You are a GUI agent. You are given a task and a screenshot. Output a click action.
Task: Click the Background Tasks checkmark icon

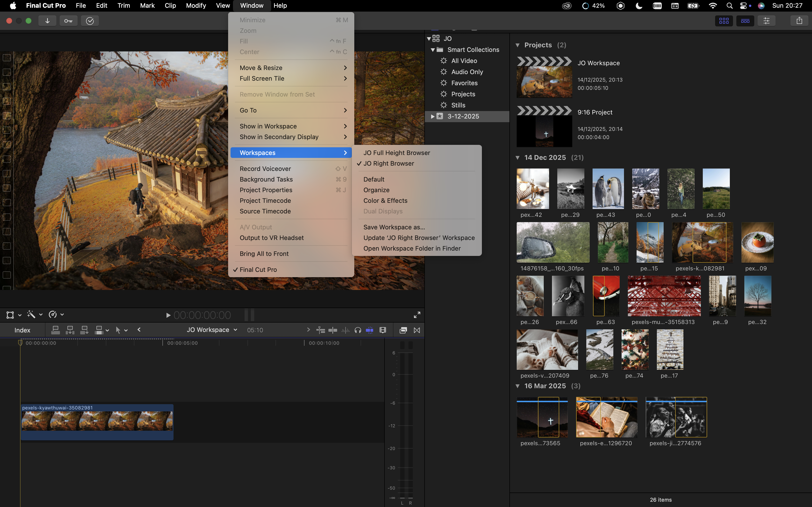click(x=90, y=21)
